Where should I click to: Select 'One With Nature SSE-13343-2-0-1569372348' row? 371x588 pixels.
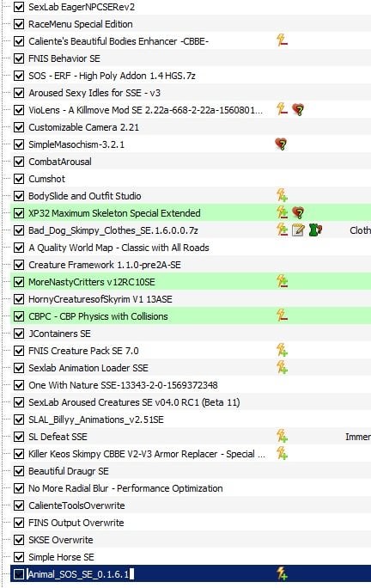click(191, 385)
